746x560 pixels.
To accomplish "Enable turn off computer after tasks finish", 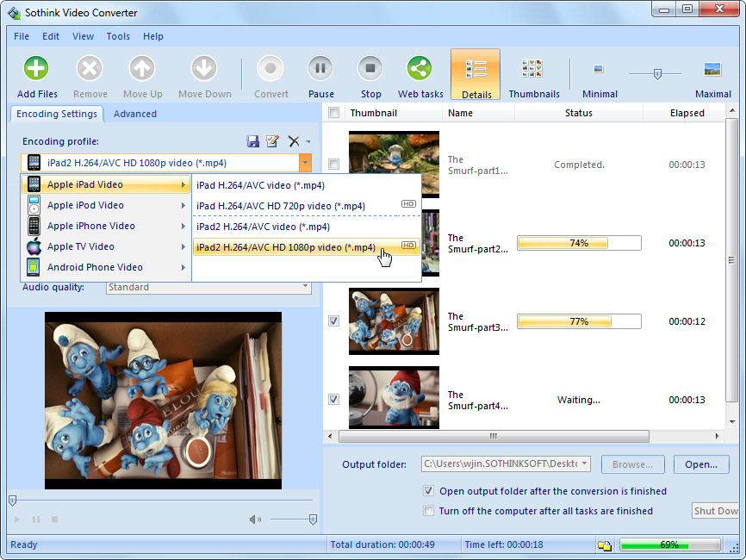I will [429, 511].
